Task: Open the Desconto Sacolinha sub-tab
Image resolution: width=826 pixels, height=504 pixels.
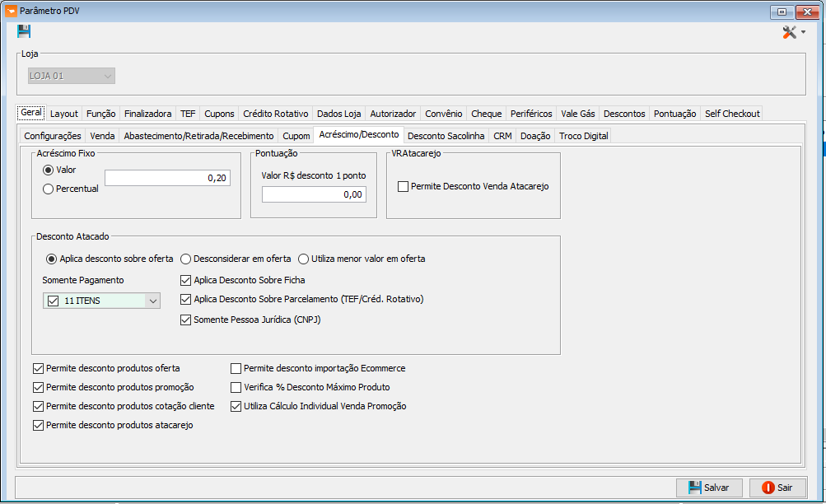Action: [446, 136]
